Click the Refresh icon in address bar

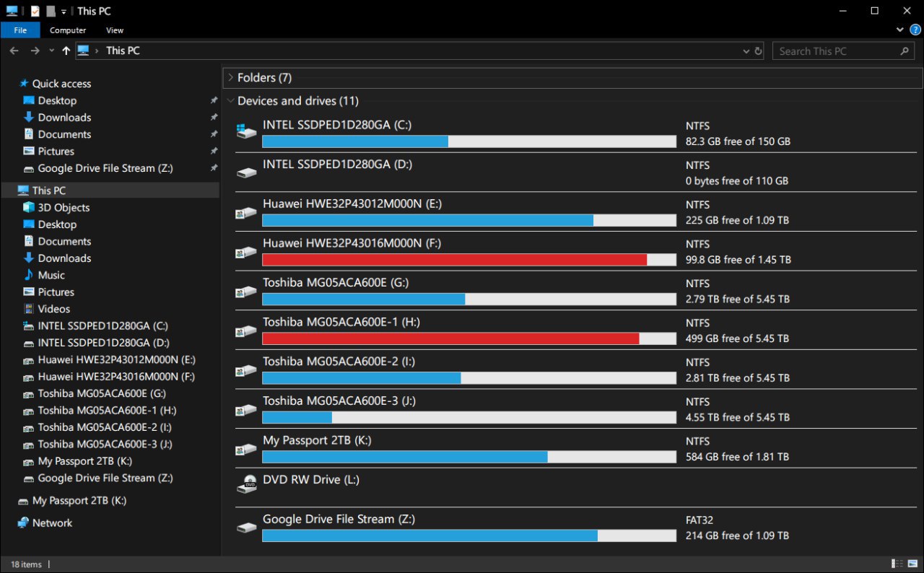click(758, 51)
